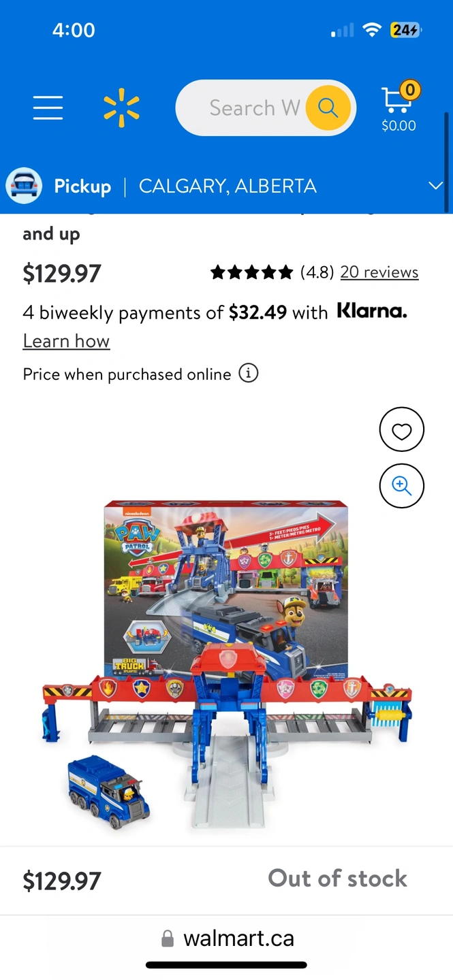Tap the yellow search magnifier button
453x980 pixels.
[328, 108]
